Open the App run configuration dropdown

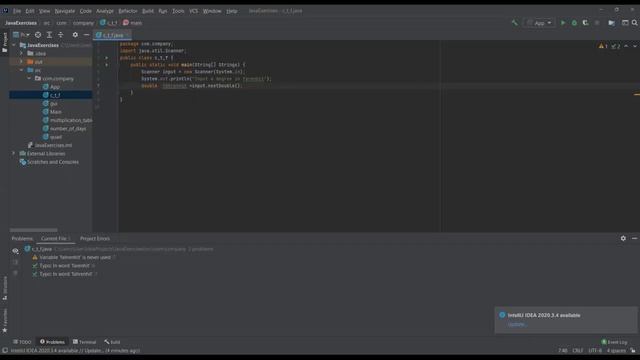(539, 23)
